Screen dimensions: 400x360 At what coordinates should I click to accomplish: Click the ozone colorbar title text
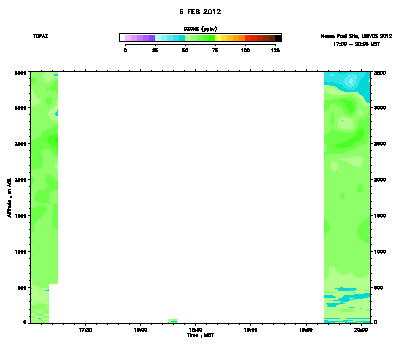pyautogui.click(x=200, y=29)
